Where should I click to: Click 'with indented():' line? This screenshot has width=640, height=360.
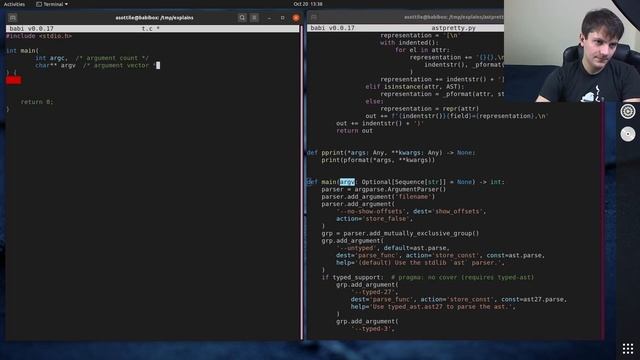[409, 43]
